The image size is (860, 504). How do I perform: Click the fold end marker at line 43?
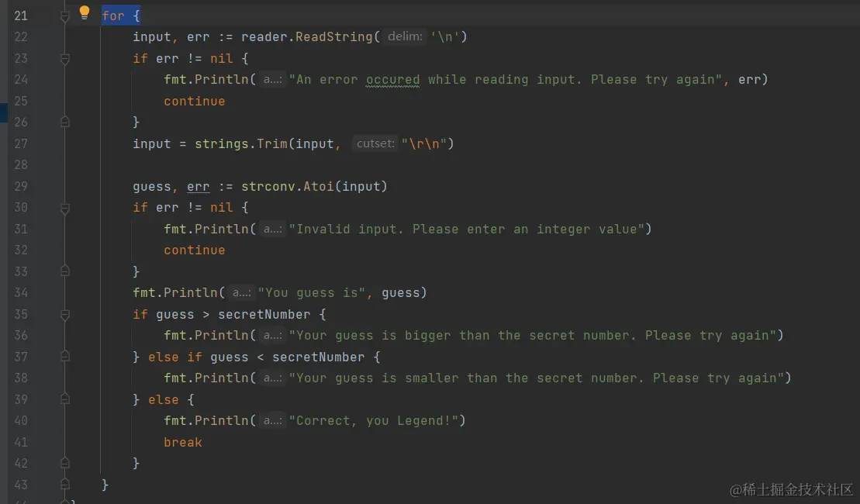tap(64, 485)
